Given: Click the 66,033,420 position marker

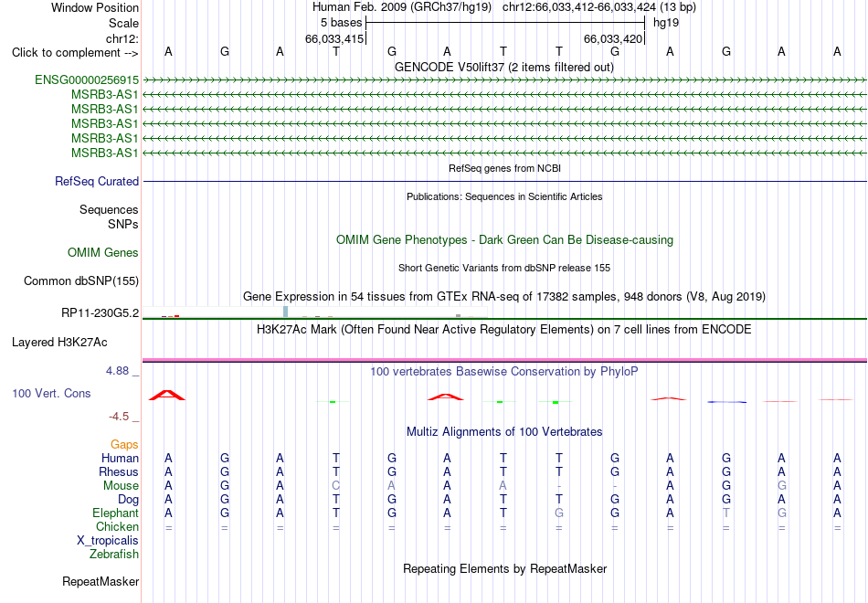Looking at the screenshot, I should pos(613,38).
